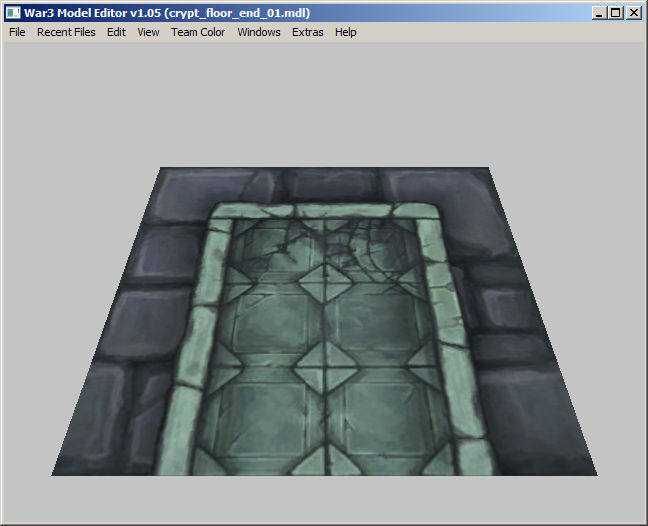Click the crypt floor model in viewport
This screenshot has width=648, height=526.
pyautogui.click(x=324, y=321)
